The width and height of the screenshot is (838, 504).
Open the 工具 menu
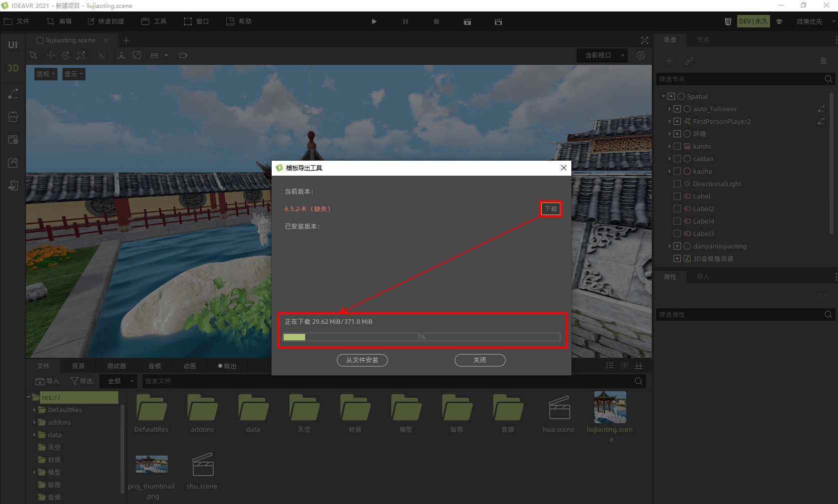point(154,21)
